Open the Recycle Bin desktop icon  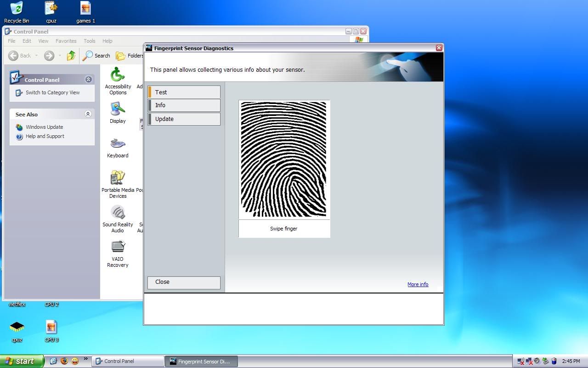pyautogui.click(x=17, y=12)
